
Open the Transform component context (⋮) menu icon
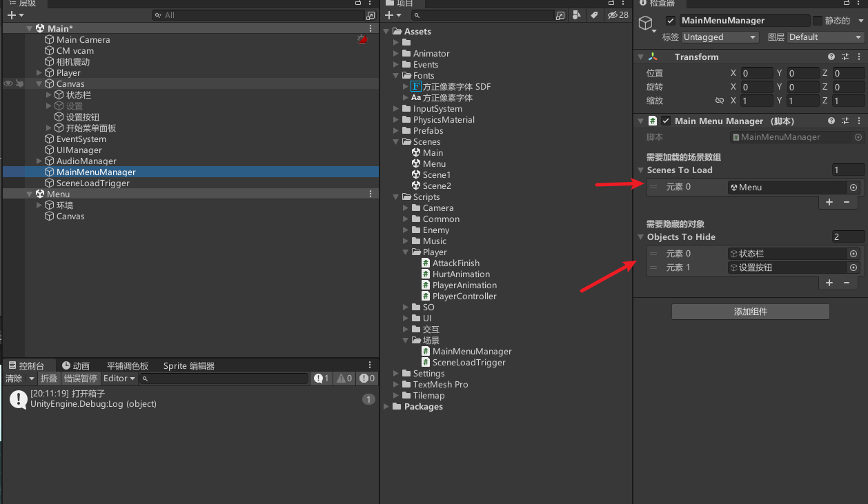[858, 57]
